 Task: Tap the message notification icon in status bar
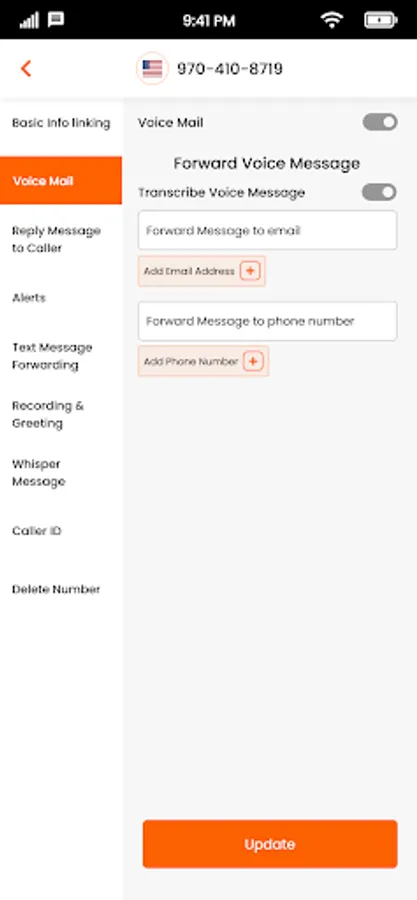pyautogui.click(x=56, y=20)
